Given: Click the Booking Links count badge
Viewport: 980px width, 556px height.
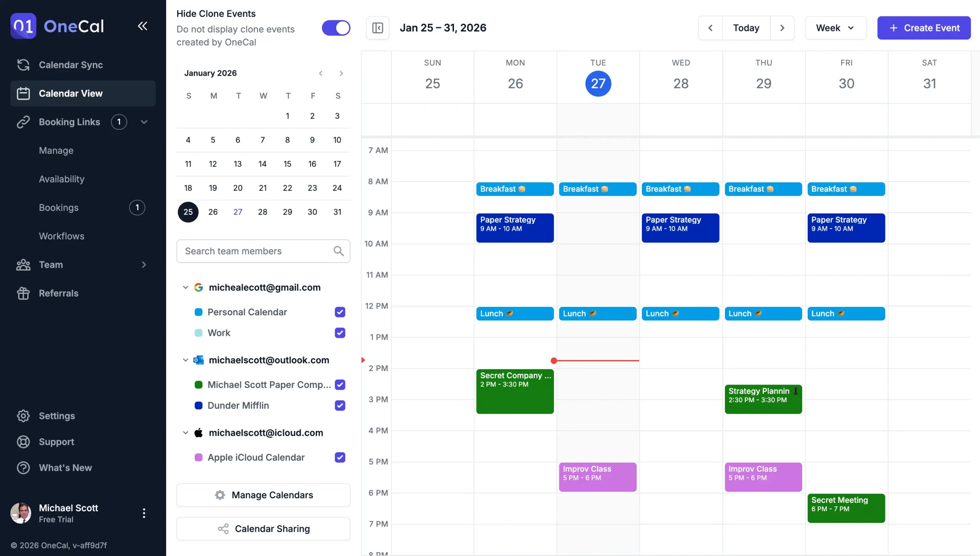Looking at the screenshot, I should pyautogui.click(x=119, y=122).
